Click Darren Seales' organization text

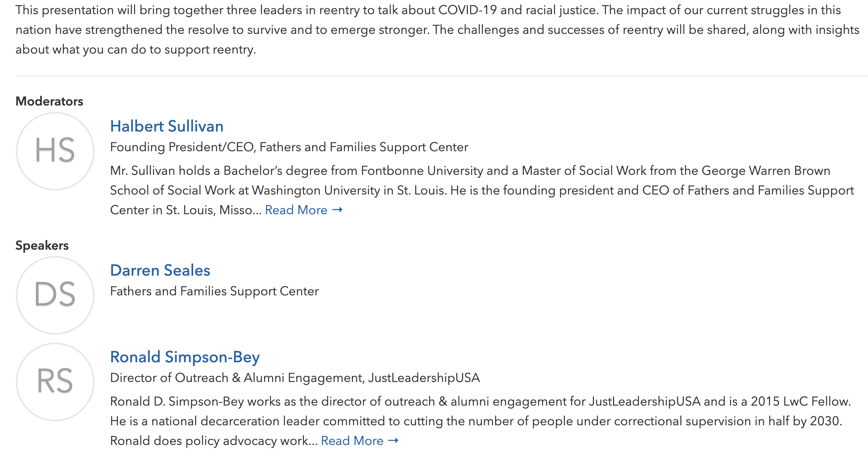click(214, 291)
